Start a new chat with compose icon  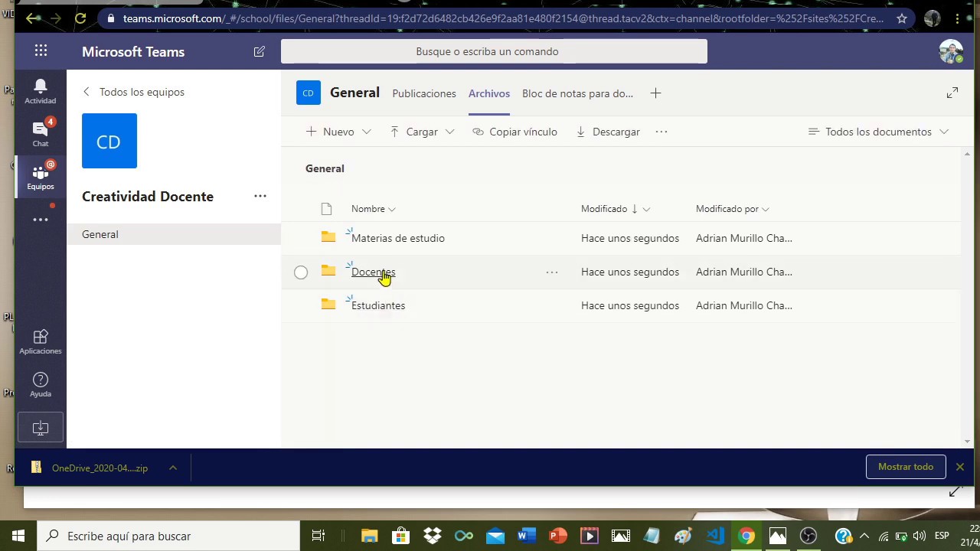coord(259,51)
